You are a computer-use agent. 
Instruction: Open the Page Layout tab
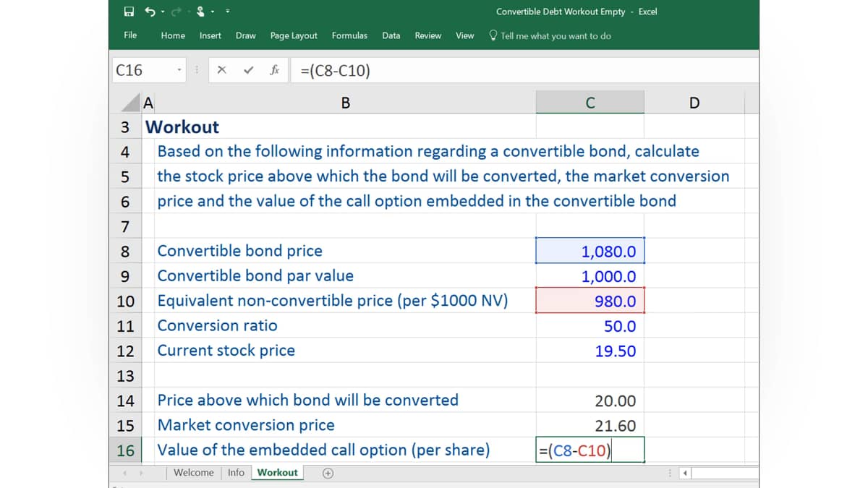tap(294, 35)
